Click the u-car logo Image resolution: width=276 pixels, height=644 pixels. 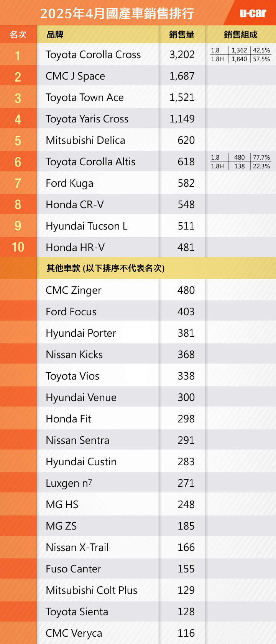[x=253, y=13]
